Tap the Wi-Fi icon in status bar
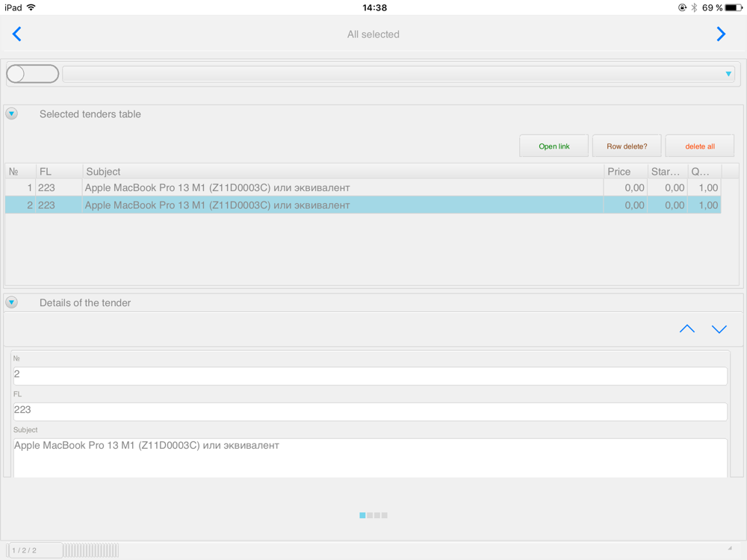747x560 pixels. point(31,7)
